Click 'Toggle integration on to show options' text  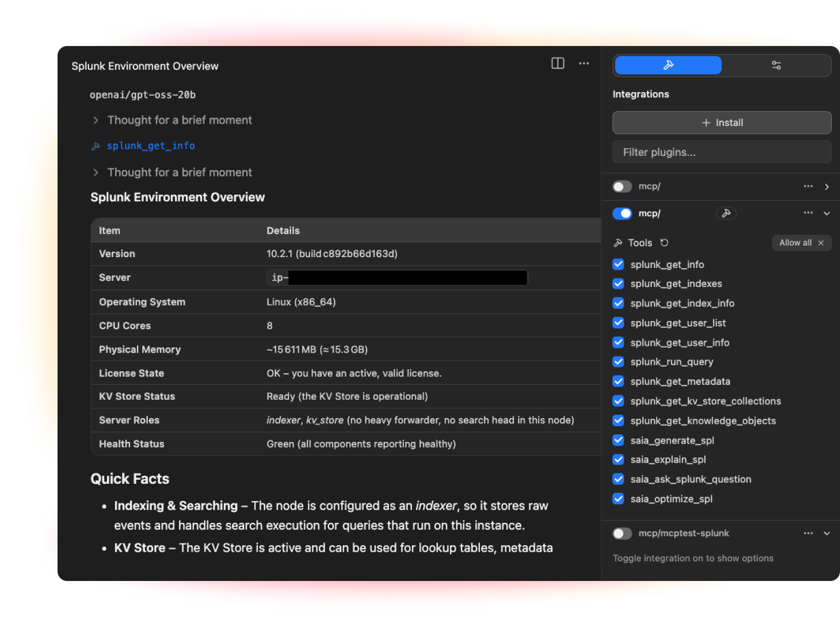click(693, 558)
